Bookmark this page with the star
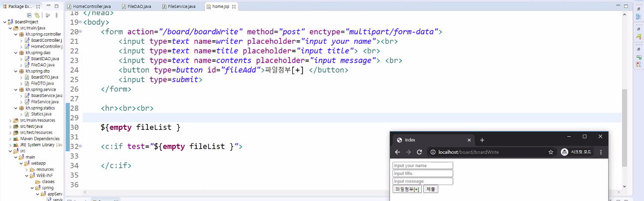 coord(551,152)
